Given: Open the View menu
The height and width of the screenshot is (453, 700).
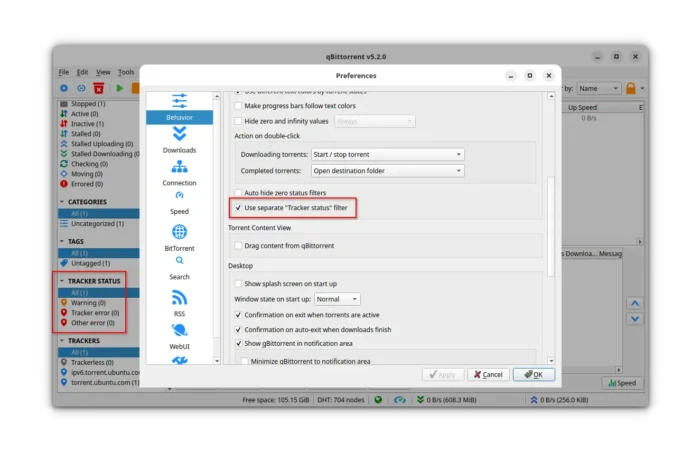Looking at the screenshot, I should pos(103,72).
